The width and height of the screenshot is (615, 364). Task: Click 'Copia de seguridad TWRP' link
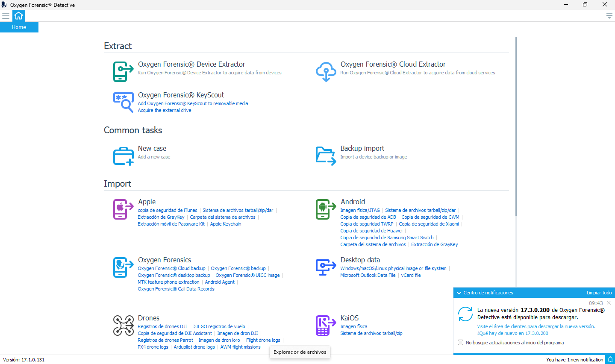[367, 224]
